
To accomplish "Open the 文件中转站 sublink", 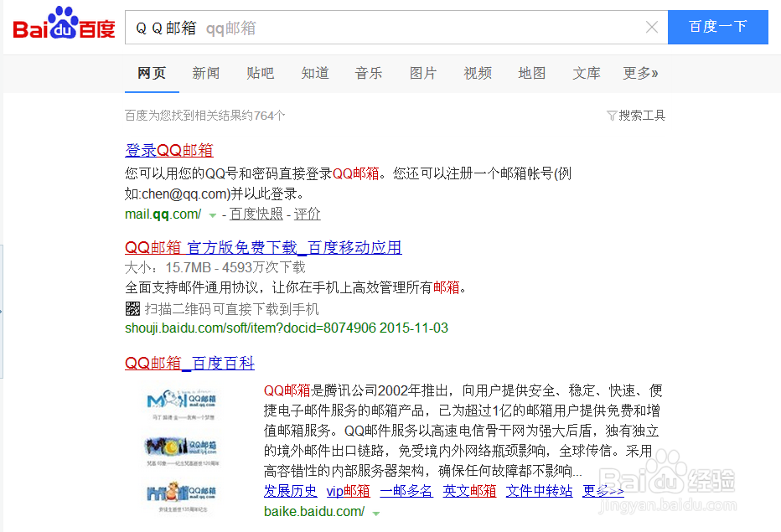I will coord(539,491).
